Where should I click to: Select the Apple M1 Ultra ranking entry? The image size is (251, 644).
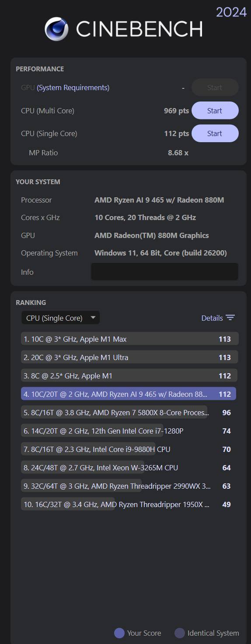pos(129,357)
